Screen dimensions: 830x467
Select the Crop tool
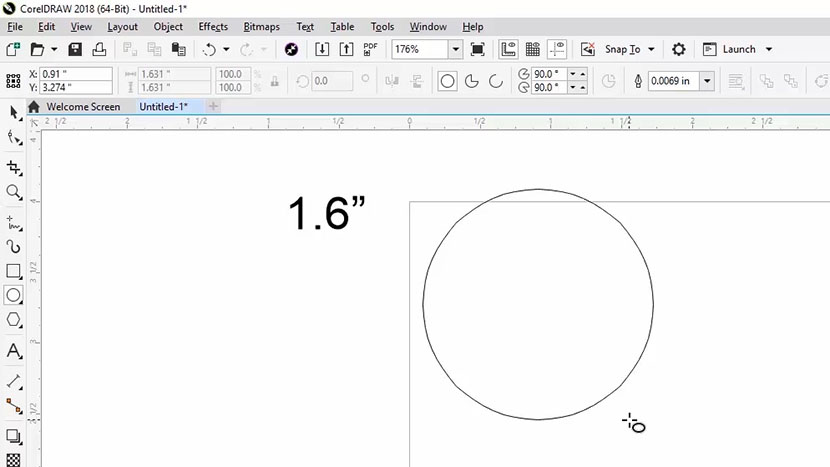click(x=14, y=167)
